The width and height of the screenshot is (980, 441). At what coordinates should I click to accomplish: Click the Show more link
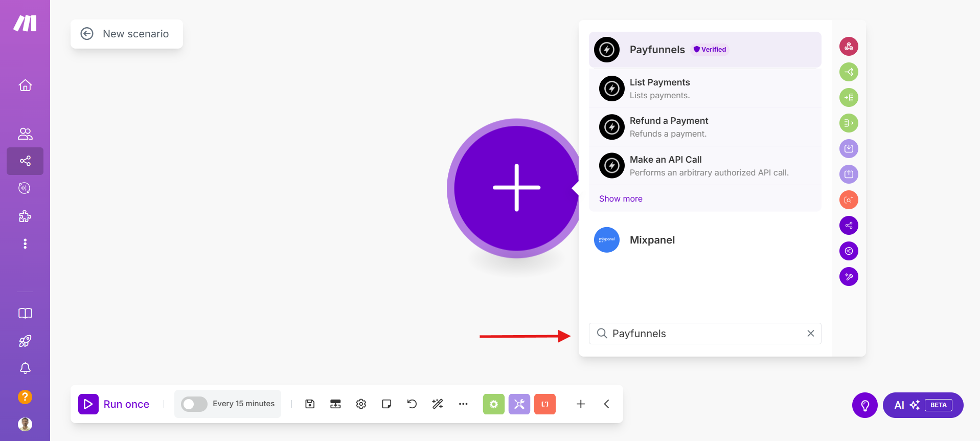pos(621,199)
